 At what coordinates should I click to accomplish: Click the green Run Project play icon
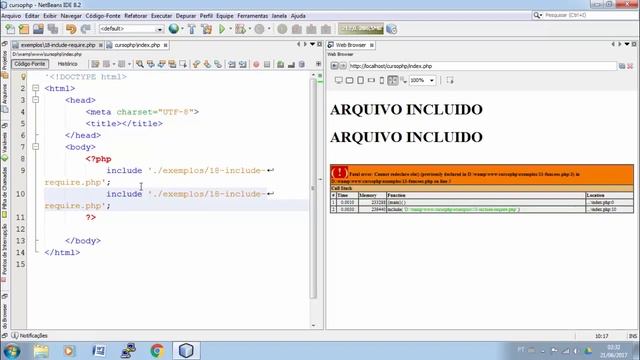pos(222,29)
